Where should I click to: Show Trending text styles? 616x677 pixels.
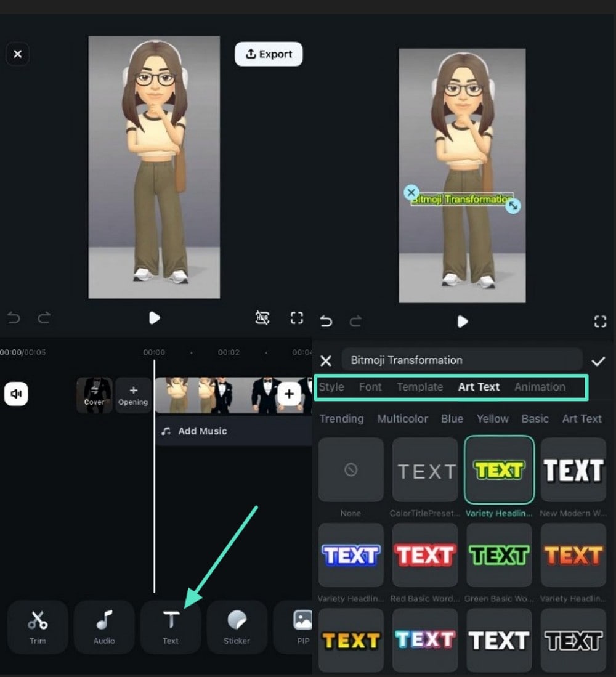[x=341, y=418]
